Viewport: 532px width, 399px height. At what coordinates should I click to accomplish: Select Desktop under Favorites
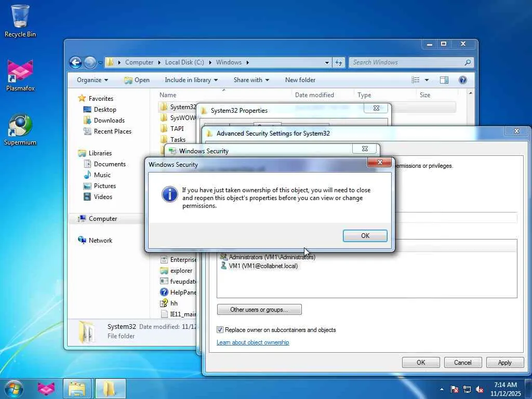pyautogui.click(x=105, y=110)
